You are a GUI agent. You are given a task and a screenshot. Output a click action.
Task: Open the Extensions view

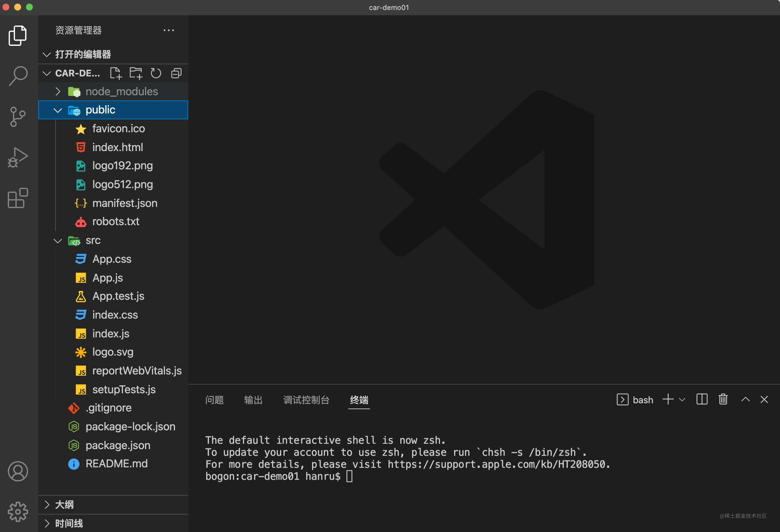point(18,198)
